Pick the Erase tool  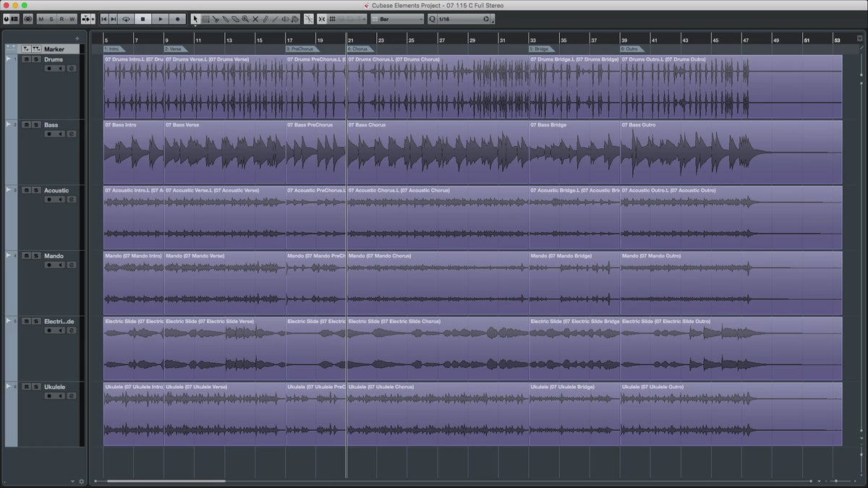tap(235, 19)
